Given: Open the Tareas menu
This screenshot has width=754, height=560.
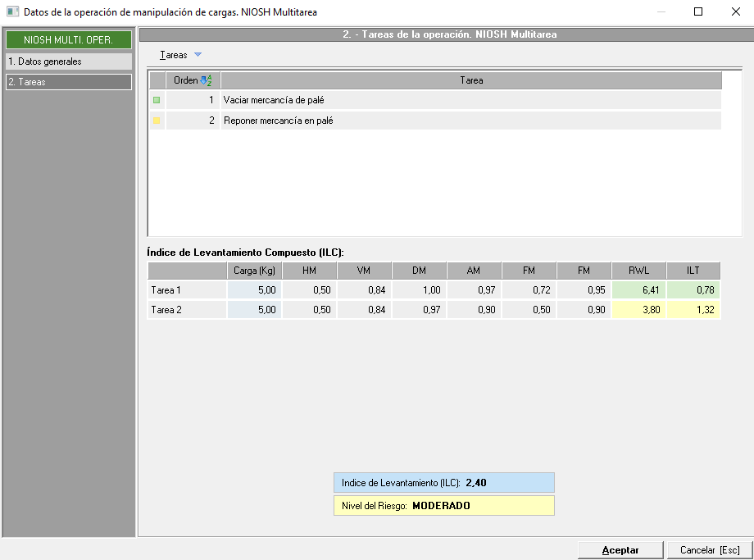Looking at the screenshot, I should [x=174, y=55].
